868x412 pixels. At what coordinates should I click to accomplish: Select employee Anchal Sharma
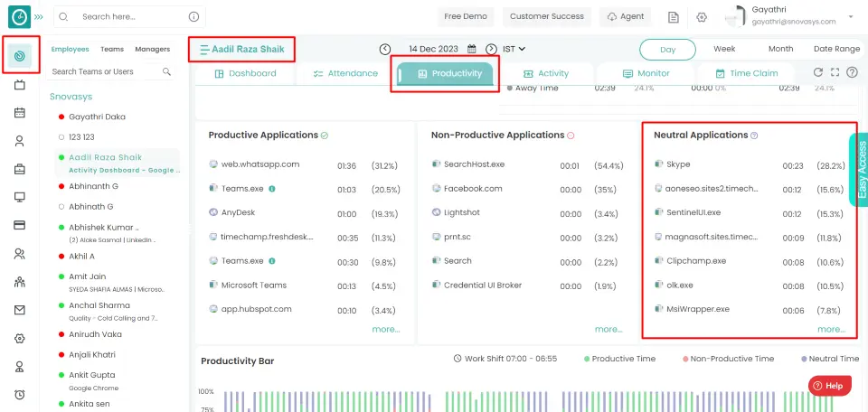tap(99, 305)
